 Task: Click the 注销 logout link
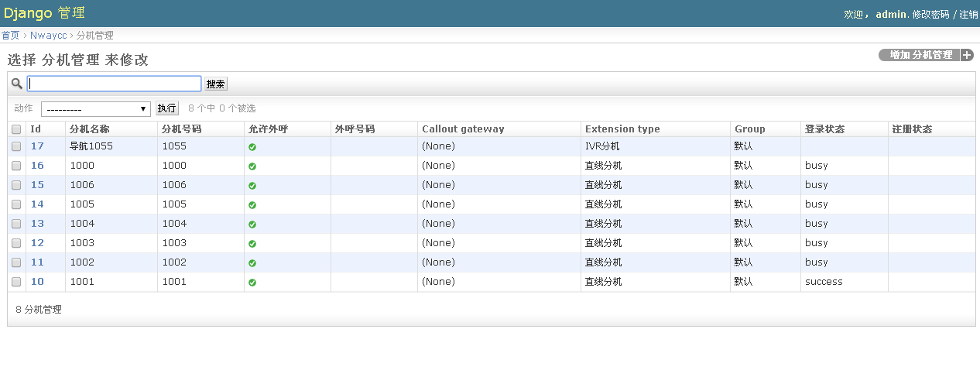click(x=968, y=15)
